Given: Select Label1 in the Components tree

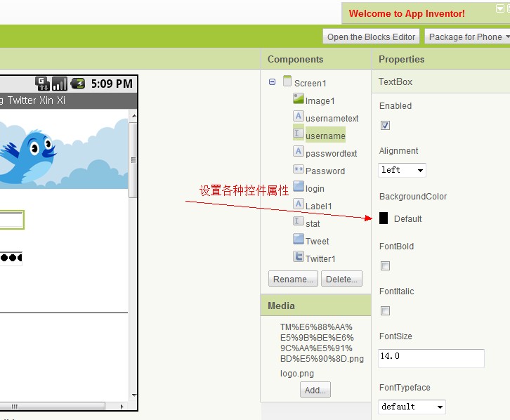Looking at the screenshot, I should click(x=318, y=206).
